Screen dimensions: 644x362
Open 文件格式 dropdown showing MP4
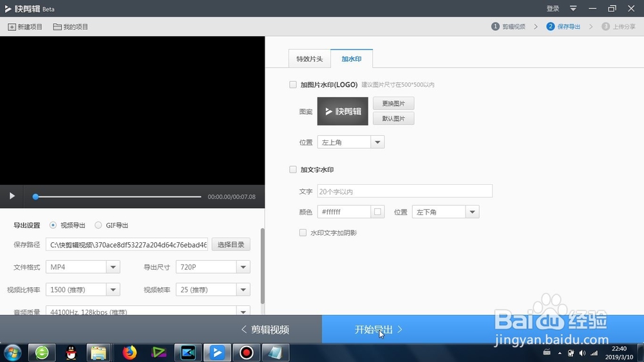pos(82,267)
